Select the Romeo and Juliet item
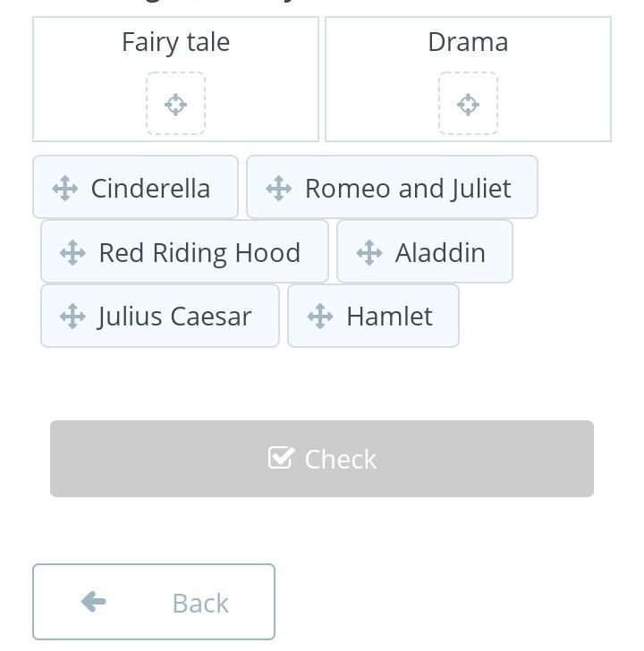Screen dimensions: 644x651 click(392, 187)
